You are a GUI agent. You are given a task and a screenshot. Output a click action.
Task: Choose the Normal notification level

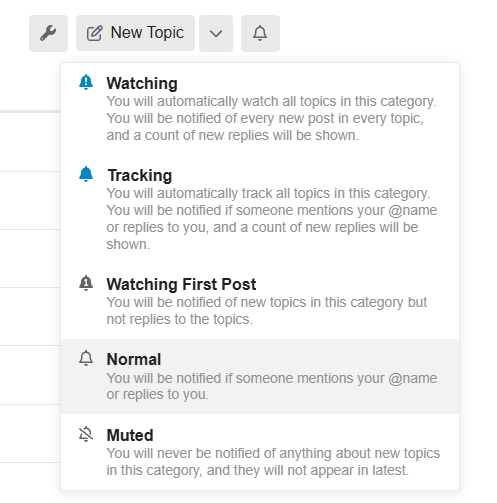click(x=260, y=376)
